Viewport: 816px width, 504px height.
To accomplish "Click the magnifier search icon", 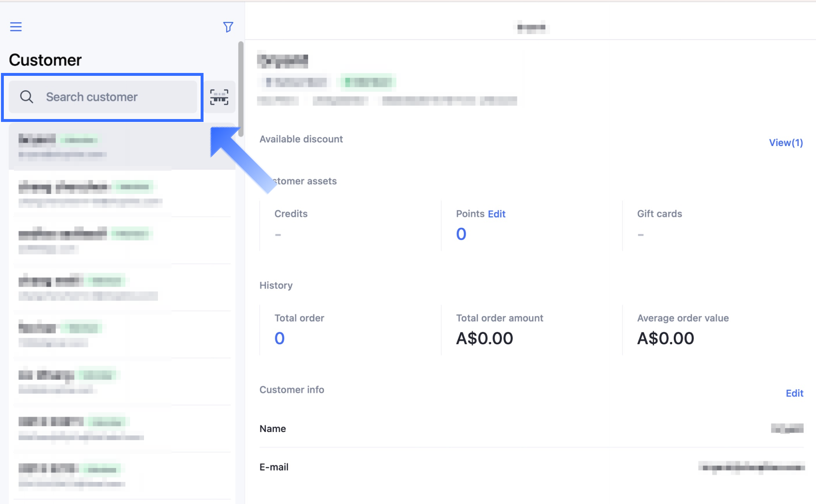I will point(26,97).
